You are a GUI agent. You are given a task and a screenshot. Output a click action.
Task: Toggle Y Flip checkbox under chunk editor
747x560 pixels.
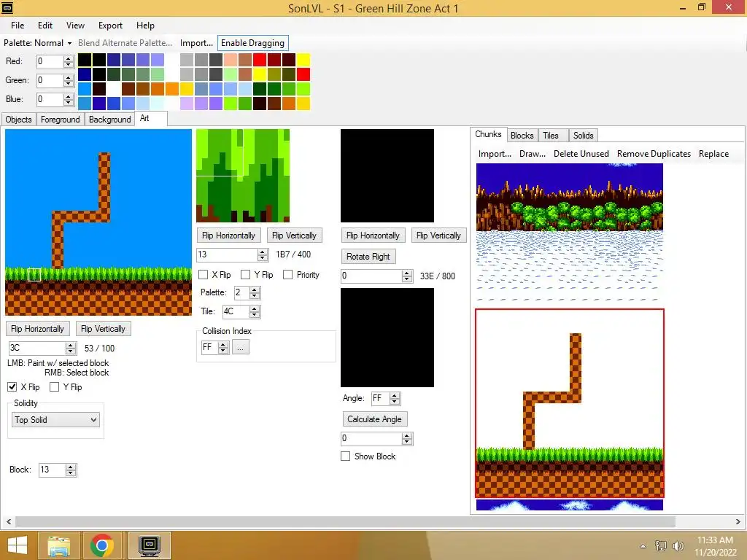pyautogui.click(x=54, y=386)
